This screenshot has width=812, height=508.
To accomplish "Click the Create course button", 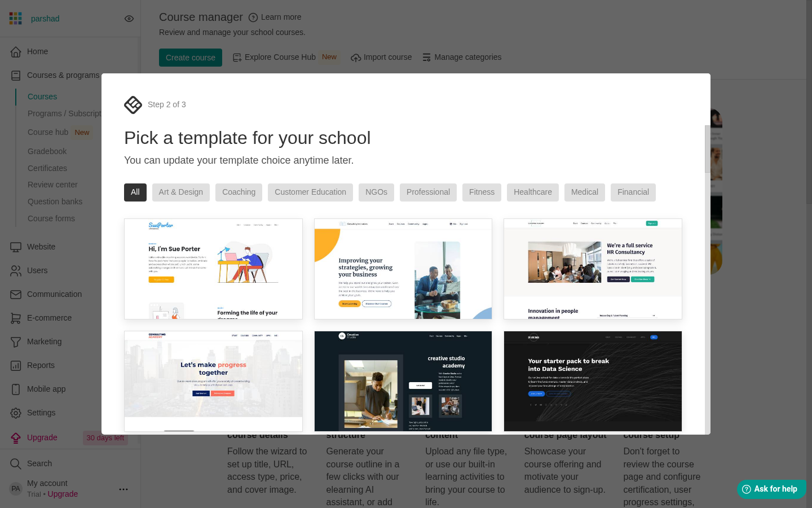I will click(x=191, y=58).
